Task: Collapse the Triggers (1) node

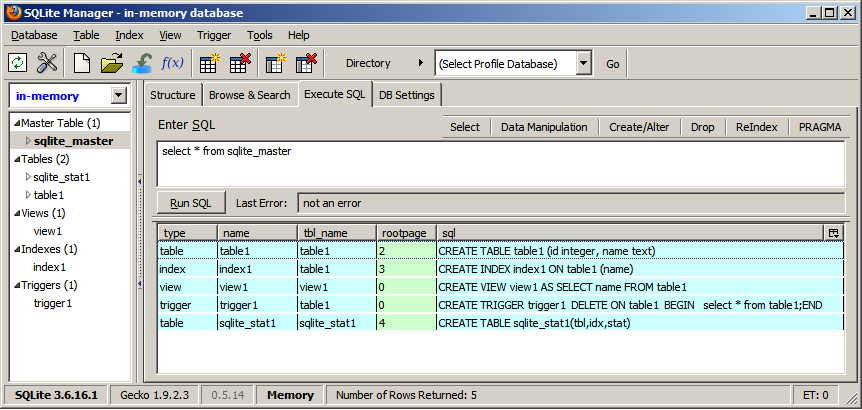Action: (17, 286)
